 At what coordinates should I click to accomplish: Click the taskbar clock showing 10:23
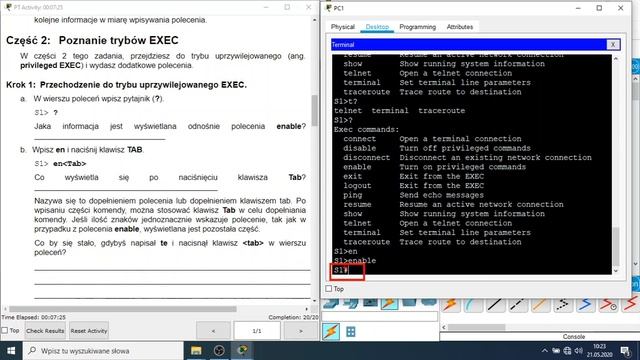click(600, 351)
